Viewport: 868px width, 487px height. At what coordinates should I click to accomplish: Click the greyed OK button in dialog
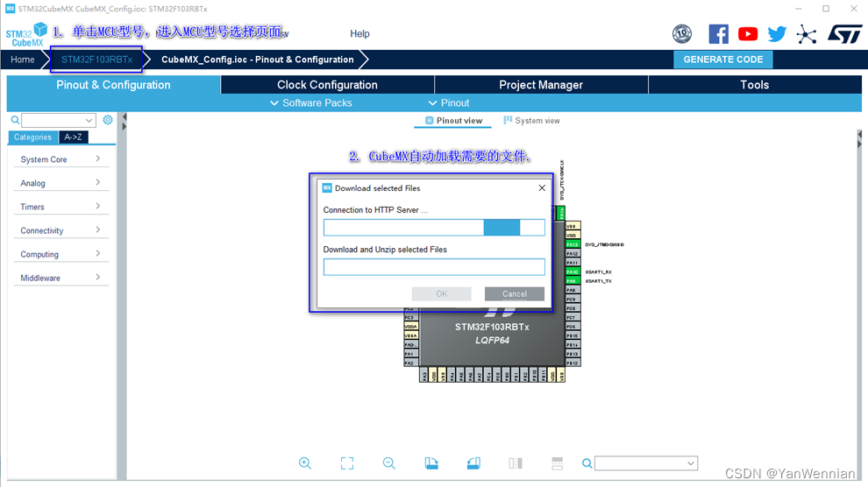click(442, 294)
